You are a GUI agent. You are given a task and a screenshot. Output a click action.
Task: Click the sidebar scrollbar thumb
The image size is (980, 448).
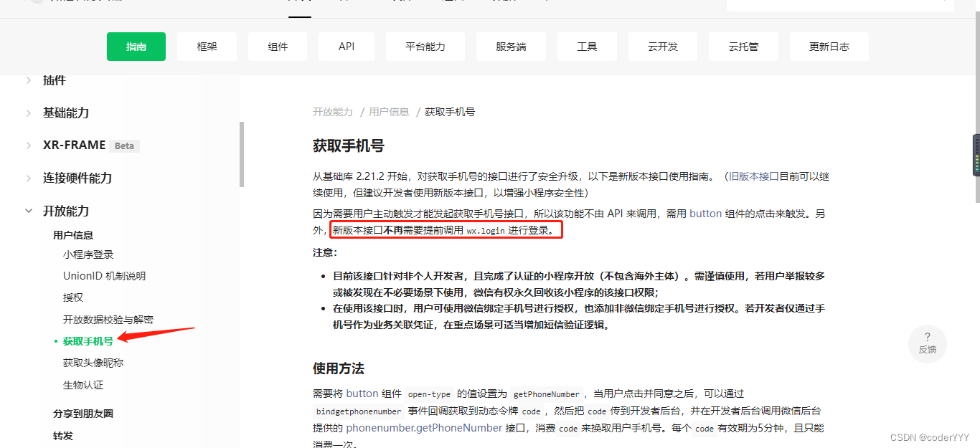click(241, 154)
